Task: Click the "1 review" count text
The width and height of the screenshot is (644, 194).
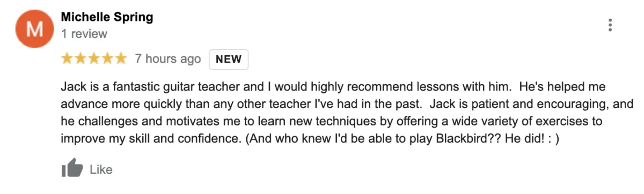Action: pos(84,34)
